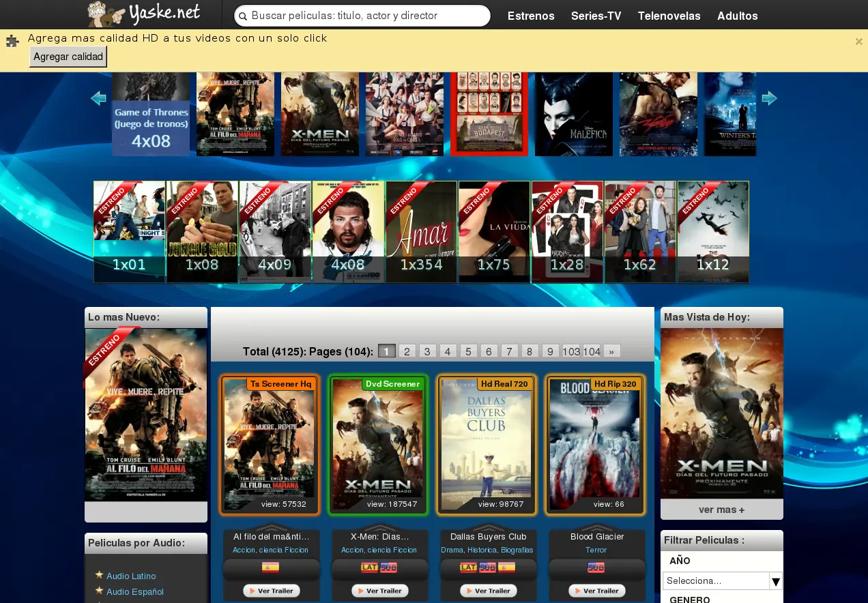Image resolution: width=868 pixels, height=603 pixels.
Task: Click the » next pages button
Action: point(611,351)
